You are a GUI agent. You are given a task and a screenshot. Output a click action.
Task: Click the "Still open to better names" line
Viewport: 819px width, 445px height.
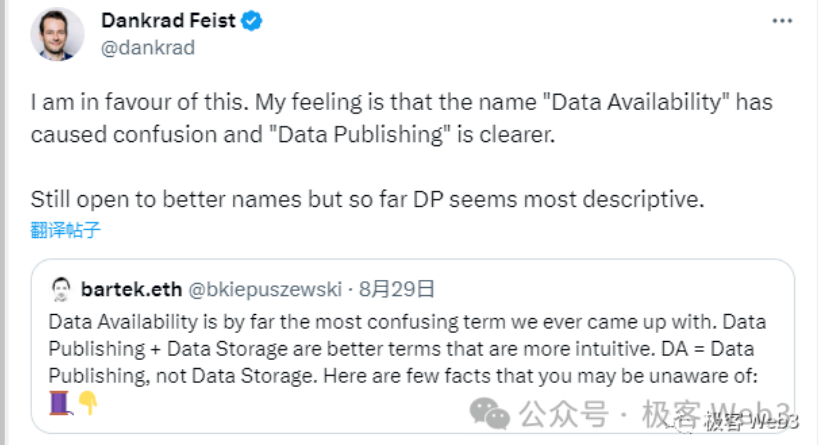[367, 199]
